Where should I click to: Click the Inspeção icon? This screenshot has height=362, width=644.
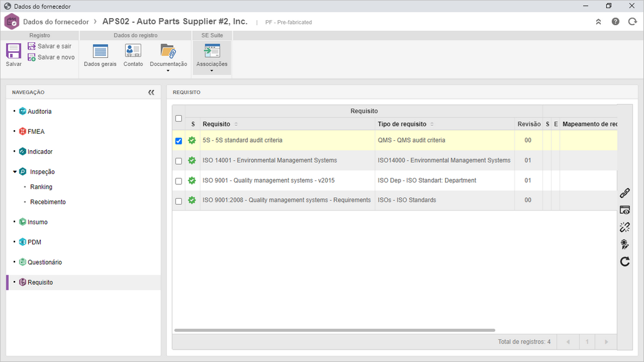(x=23, y=172)
